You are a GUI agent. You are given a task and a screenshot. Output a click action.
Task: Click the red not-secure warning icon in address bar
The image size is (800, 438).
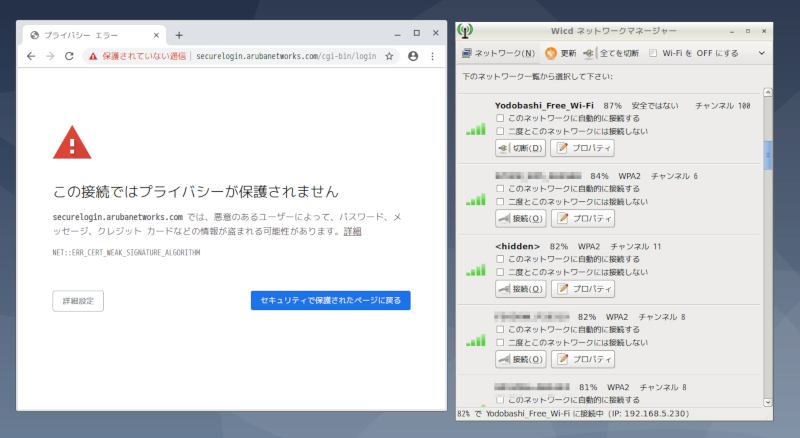click(x=92, y=56)
